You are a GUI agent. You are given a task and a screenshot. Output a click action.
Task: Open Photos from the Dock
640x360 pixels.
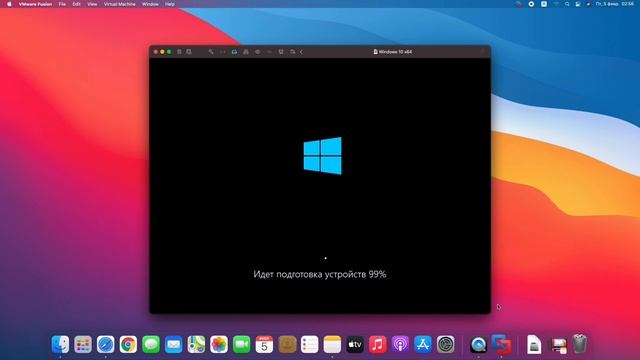click(x=219, y=344)
